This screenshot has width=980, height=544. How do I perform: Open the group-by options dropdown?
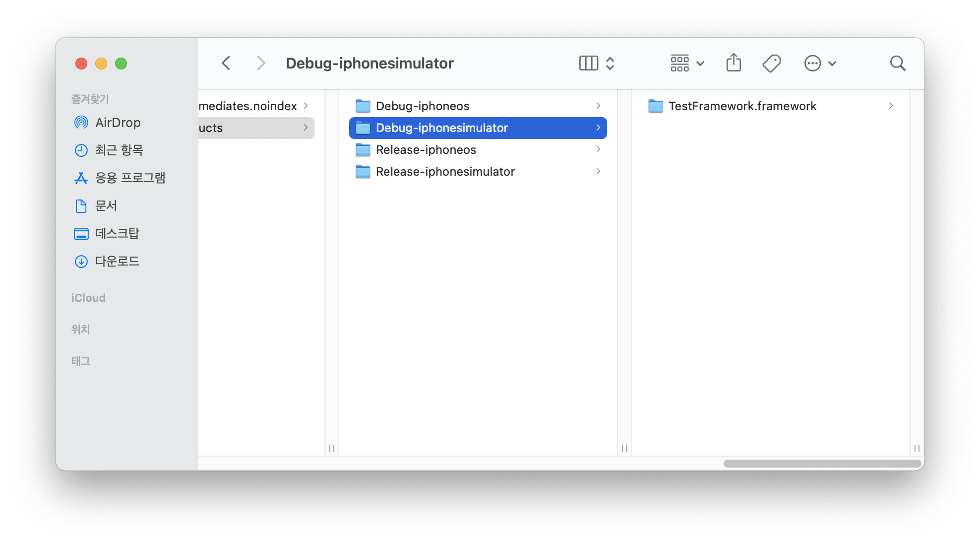point(687,64)
